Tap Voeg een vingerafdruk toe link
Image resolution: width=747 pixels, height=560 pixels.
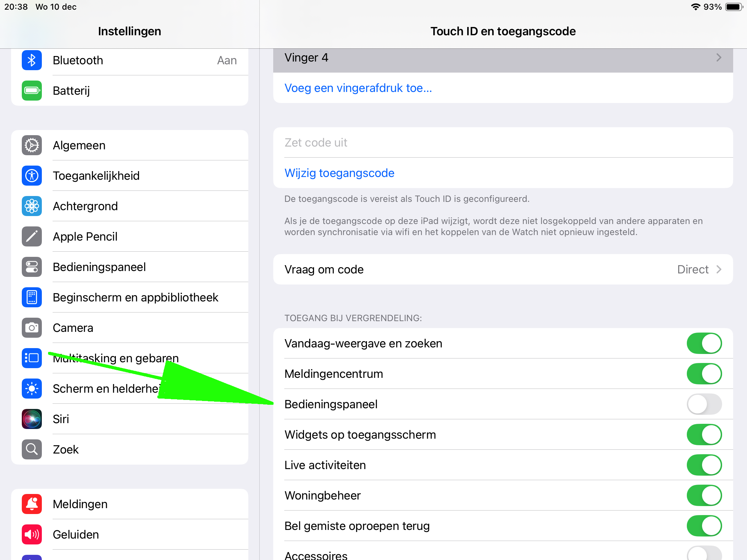point(358,88)
